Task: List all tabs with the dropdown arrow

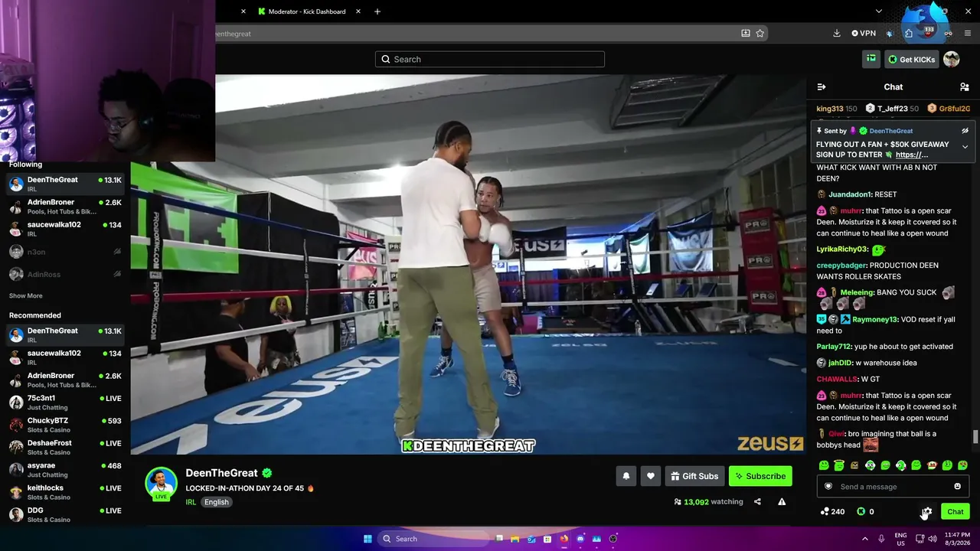Action: pyautogui.click(x=879, y=11)
